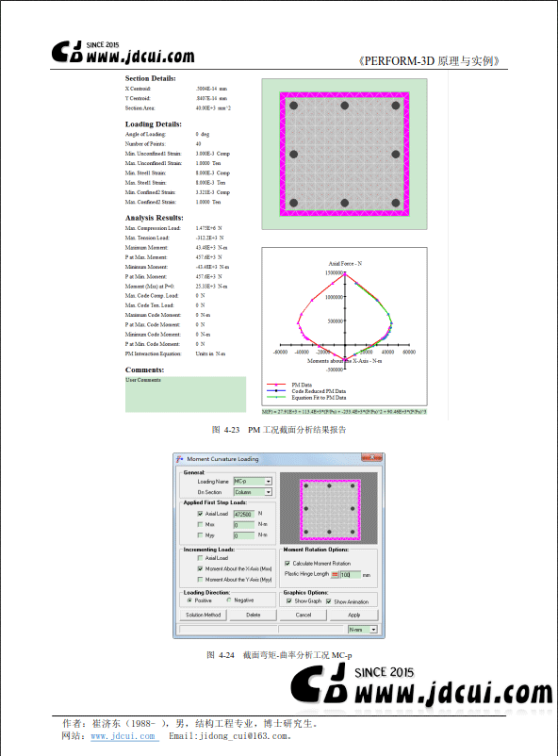558x756 pixels.
Task: Click the "PM Interaction Equation" row label
Action: (154, 353)
